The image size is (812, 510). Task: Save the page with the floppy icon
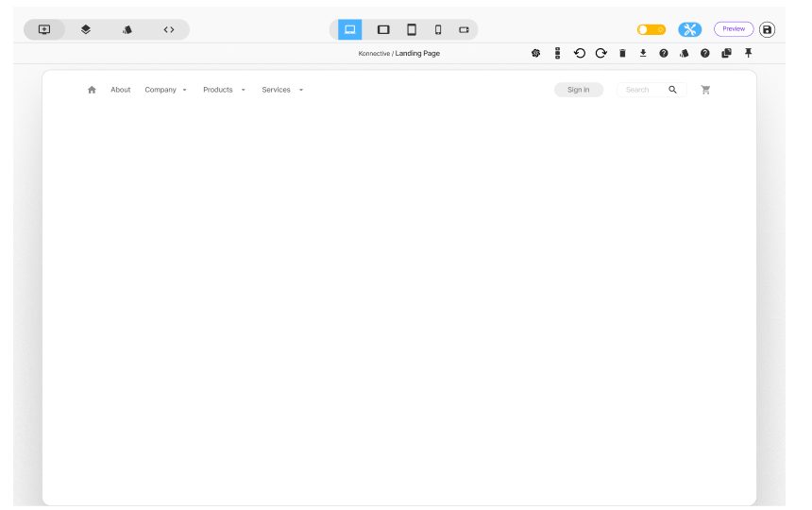(767, 29)
